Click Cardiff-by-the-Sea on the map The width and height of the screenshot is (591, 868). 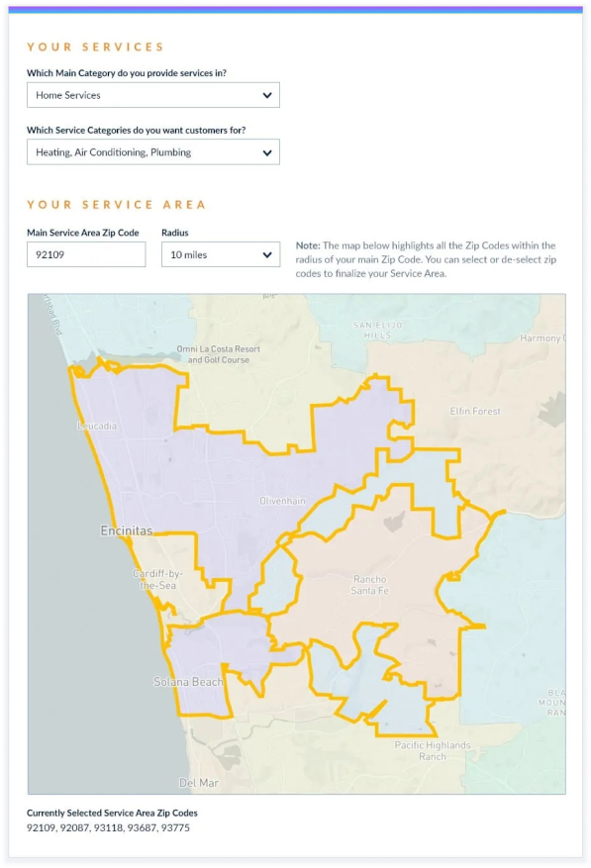[157, 580]
